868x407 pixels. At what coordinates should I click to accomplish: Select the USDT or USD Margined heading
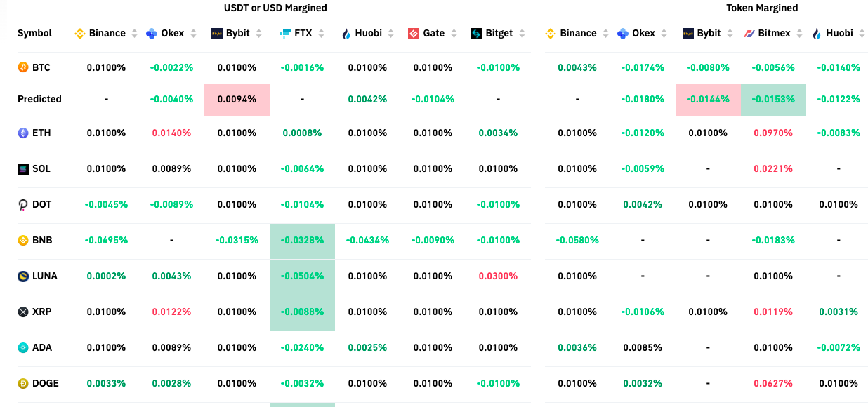275,8
